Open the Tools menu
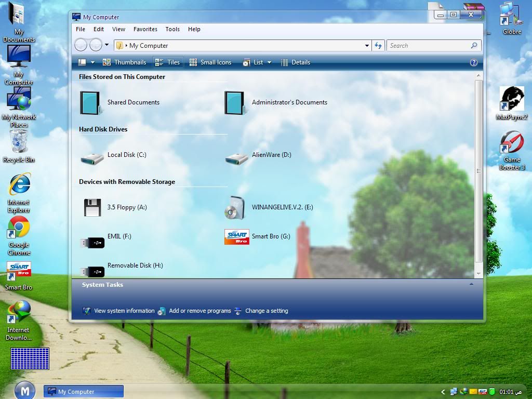The height and width of the screenshot is (399, 532). [172, 29]
